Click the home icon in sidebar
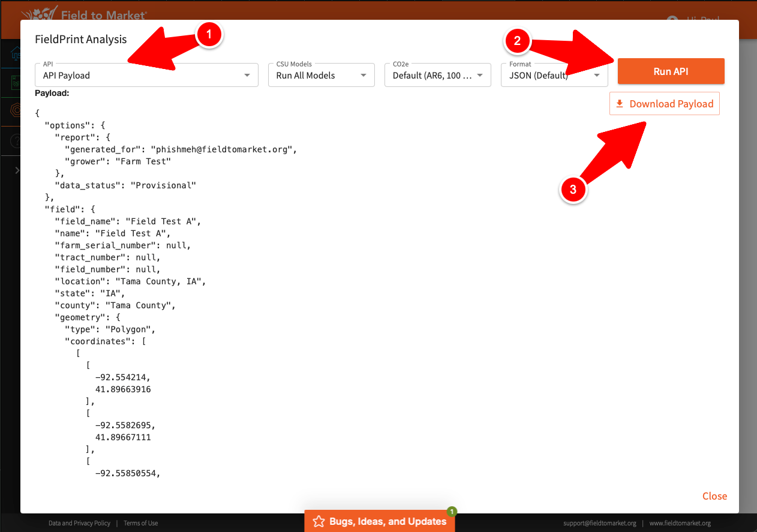Image resolution: width=757 pixels, height=532 pixels. click(14, 53)
